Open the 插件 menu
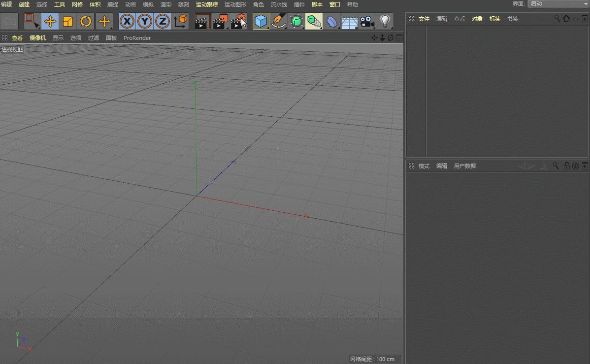The image size is (590, 364). 299,4
